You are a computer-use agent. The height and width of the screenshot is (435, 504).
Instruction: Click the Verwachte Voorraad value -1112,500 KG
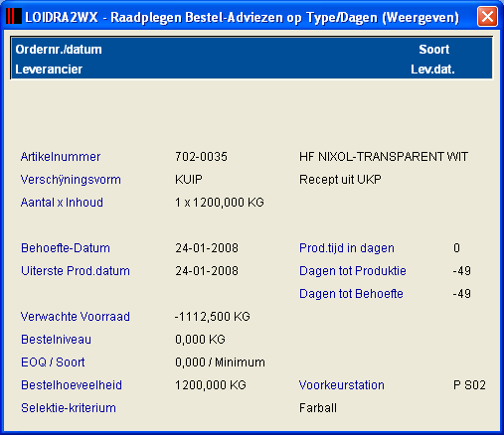213,317
